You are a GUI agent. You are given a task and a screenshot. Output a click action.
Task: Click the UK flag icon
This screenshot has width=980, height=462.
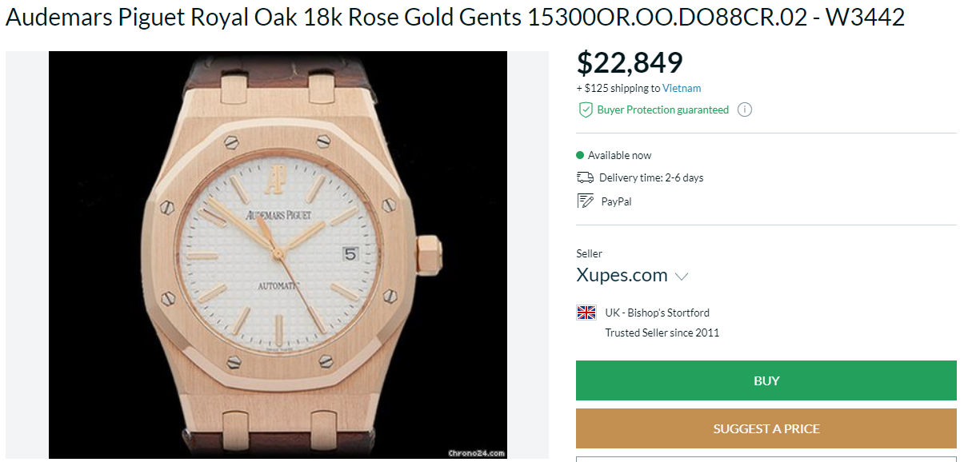tap(586, 313)
